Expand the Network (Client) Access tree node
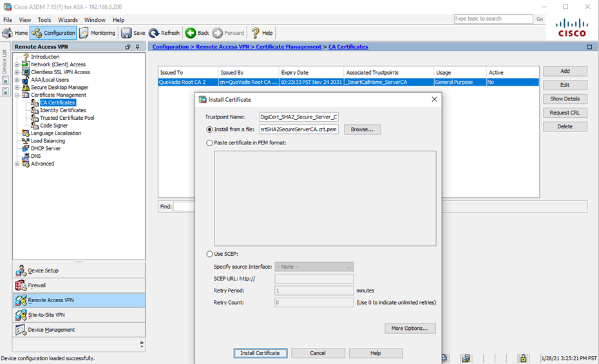Image resolution: width=599 pixels, height=364 pixels. [17, 64]
